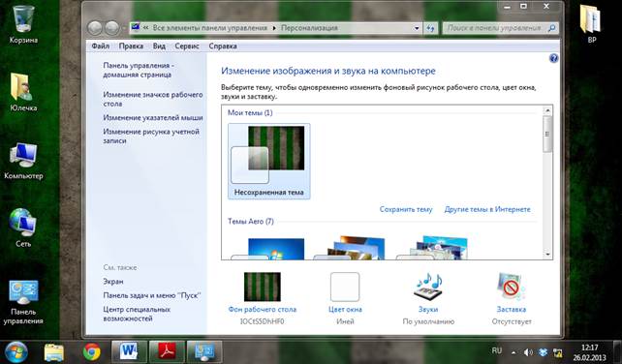
Task: Click the volume speaker tray icon
Action: pos(528,352)
